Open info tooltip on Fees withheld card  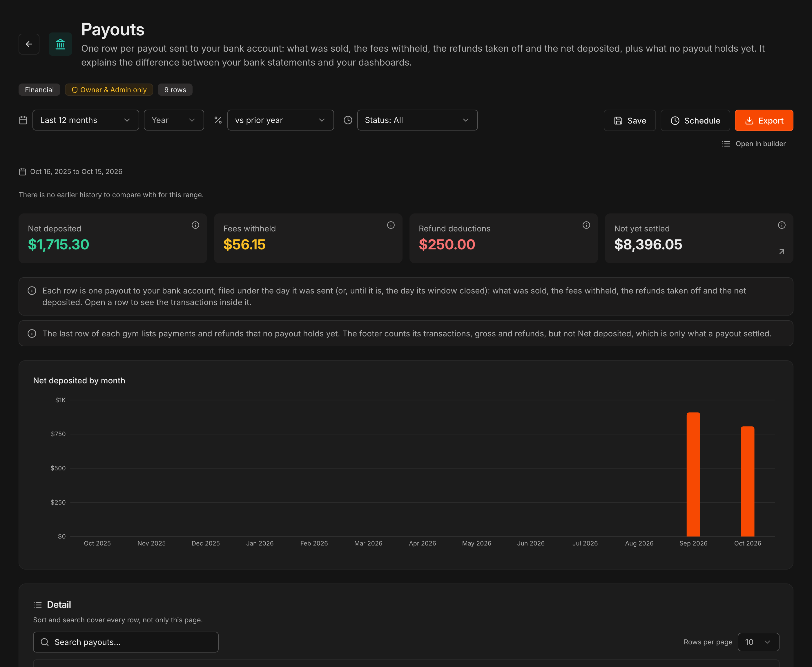click(x=391, y=225)
